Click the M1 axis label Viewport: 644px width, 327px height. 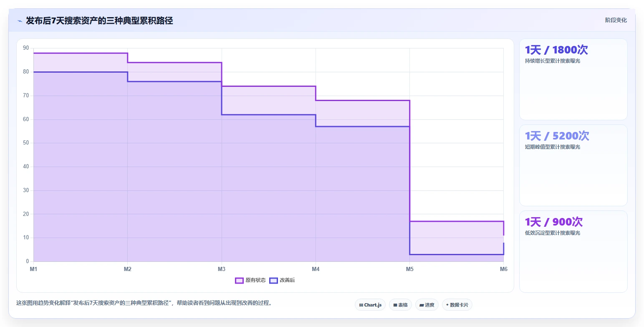coord(33,269)
